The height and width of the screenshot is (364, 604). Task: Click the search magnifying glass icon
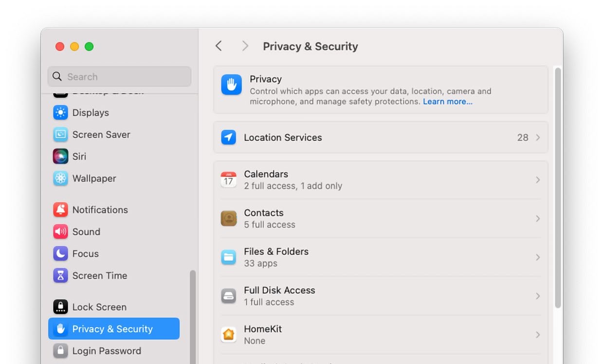(57, 76)
